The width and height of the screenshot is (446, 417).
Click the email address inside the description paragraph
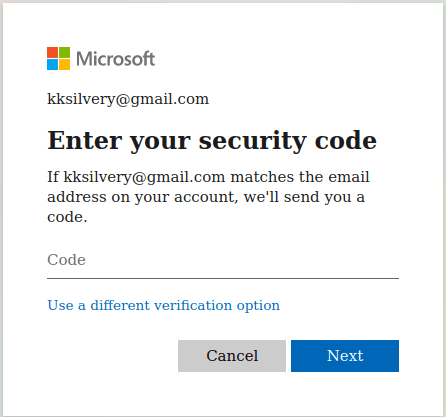[144, 177]
